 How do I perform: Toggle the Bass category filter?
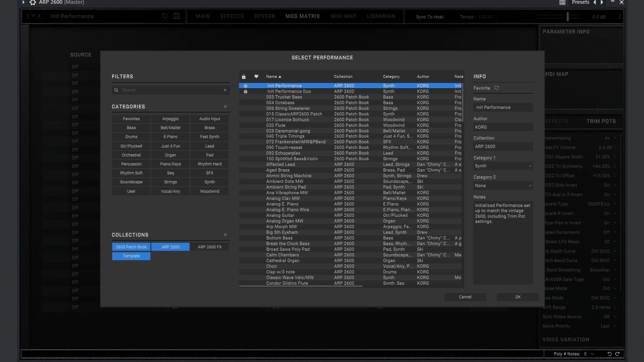coord(131,128)
